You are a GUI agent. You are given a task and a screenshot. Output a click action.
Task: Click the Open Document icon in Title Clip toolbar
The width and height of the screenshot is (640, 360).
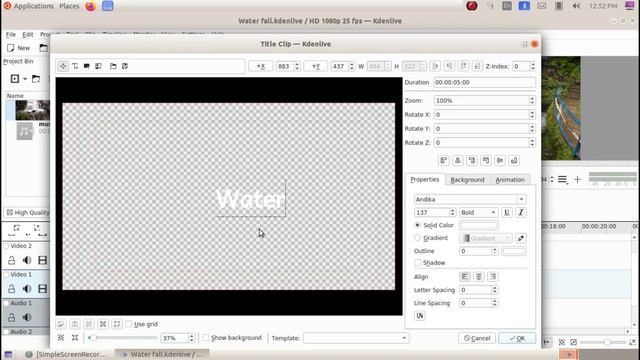click(113, 66)
